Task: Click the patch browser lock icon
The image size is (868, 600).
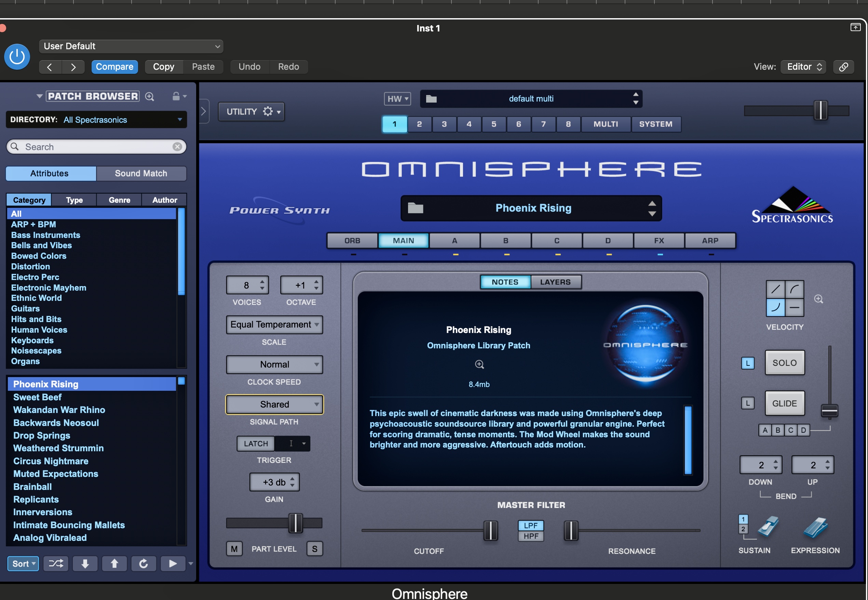Action: [x=176, y=96]
